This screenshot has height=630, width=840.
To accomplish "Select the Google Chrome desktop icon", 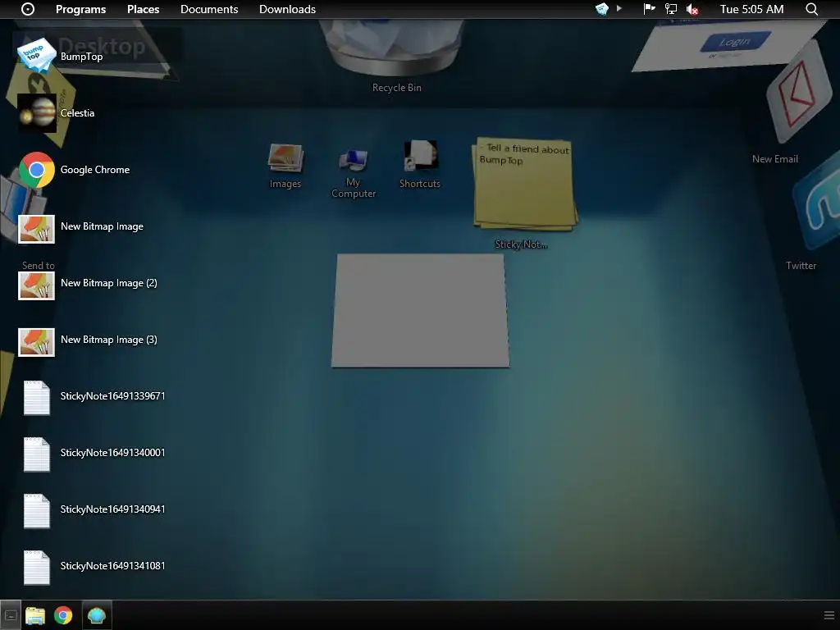I will click(x=37, y=170).
